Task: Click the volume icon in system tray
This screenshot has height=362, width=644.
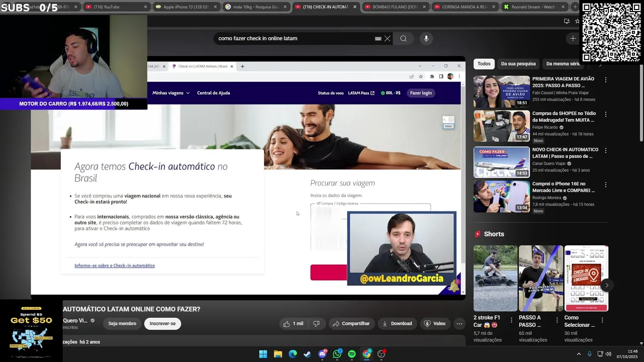Action: [608, 354]
